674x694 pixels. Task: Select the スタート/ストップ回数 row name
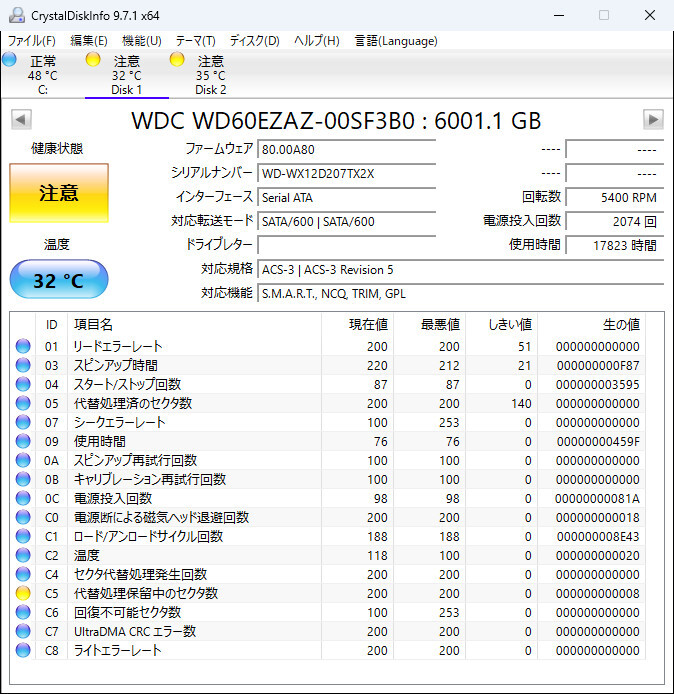pos(127,384)
